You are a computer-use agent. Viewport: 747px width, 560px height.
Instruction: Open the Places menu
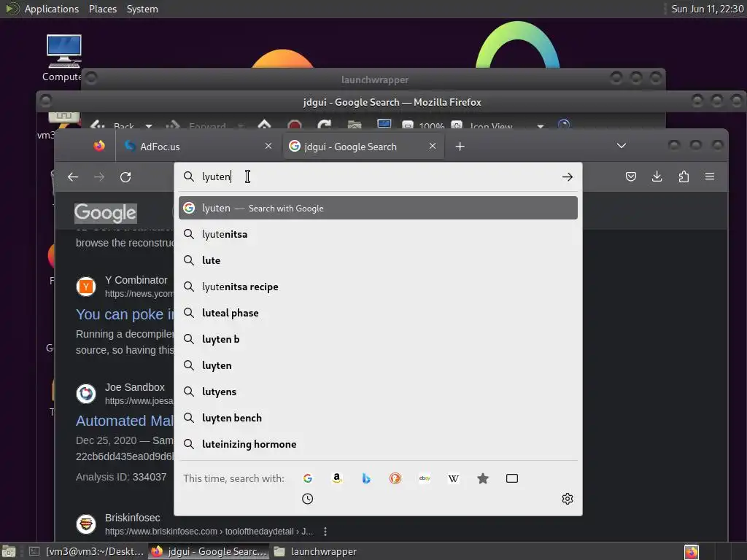[103, 9]
